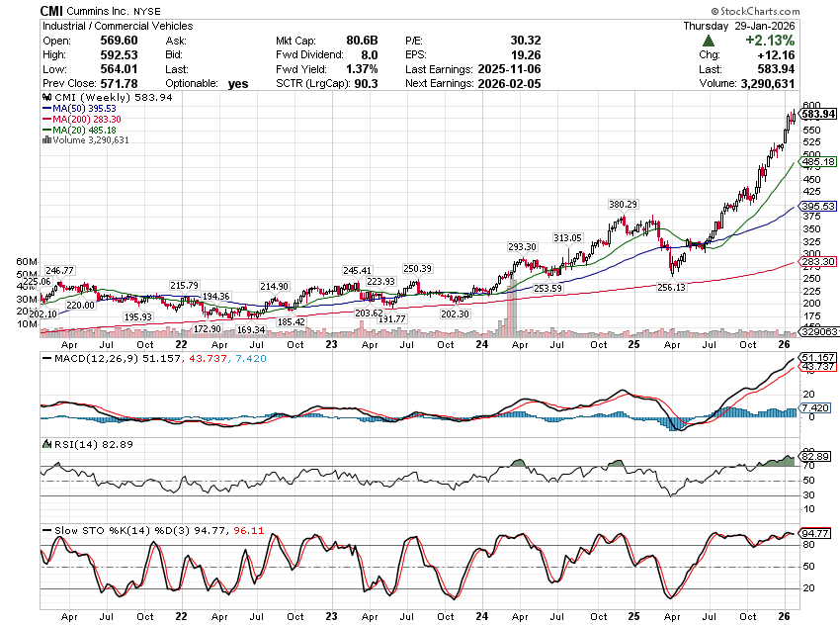Click the 256.13 low price annotation
Viewport: 840px width, 626px height.
(670, 288)
